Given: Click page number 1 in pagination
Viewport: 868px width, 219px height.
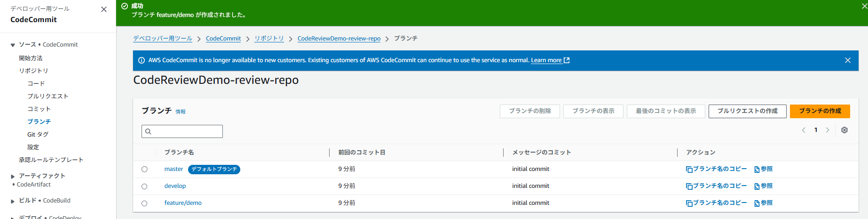Looking at the screenshot, I should coord(816,130).
